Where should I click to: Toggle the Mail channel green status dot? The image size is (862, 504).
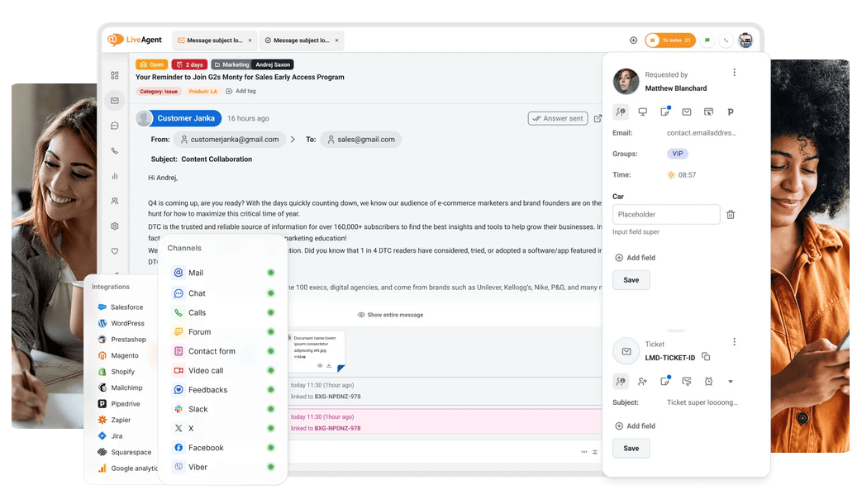pyautogui.click(x=270, y=273)
